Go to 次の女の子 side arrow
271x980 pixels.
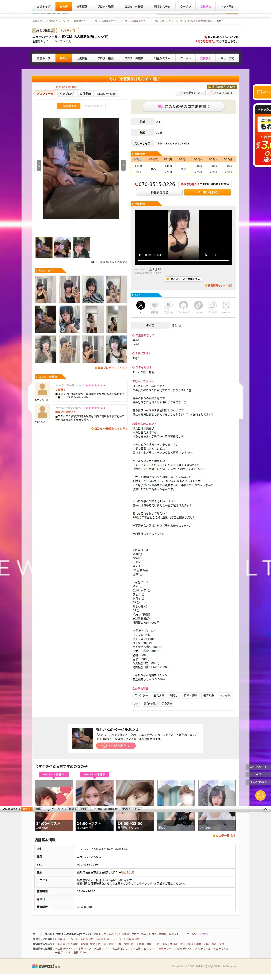click(x=258, y=767)
